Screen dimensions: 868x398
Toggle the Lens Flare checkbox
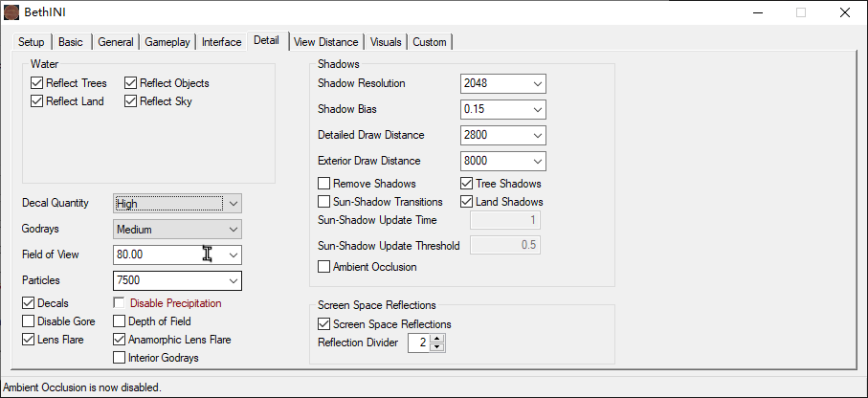tap(28, 340)
